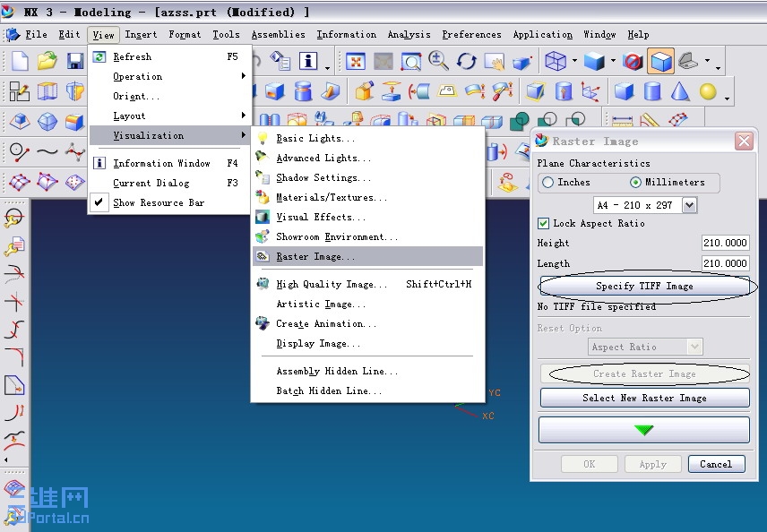
Task: Click the Rotate view icon
Action: click(466, 62)
